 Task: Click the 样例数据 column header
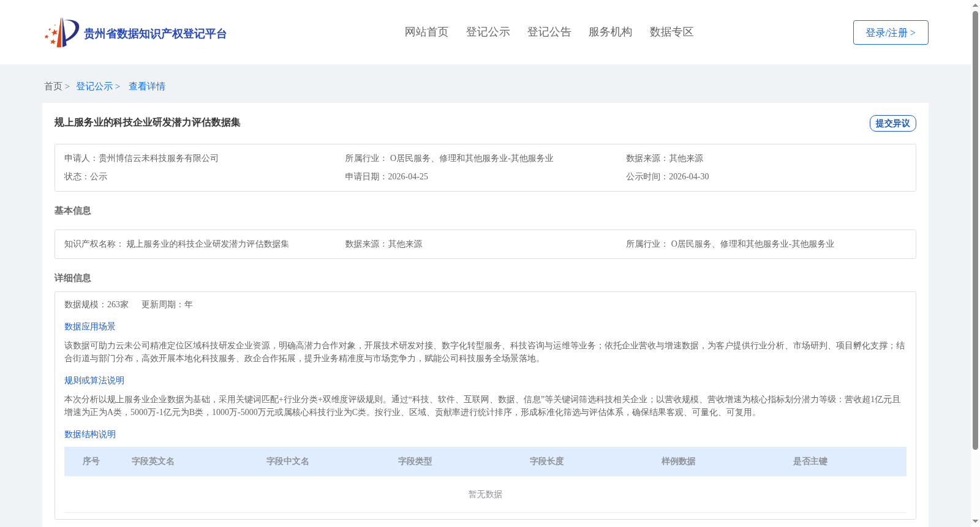[679, 461]
